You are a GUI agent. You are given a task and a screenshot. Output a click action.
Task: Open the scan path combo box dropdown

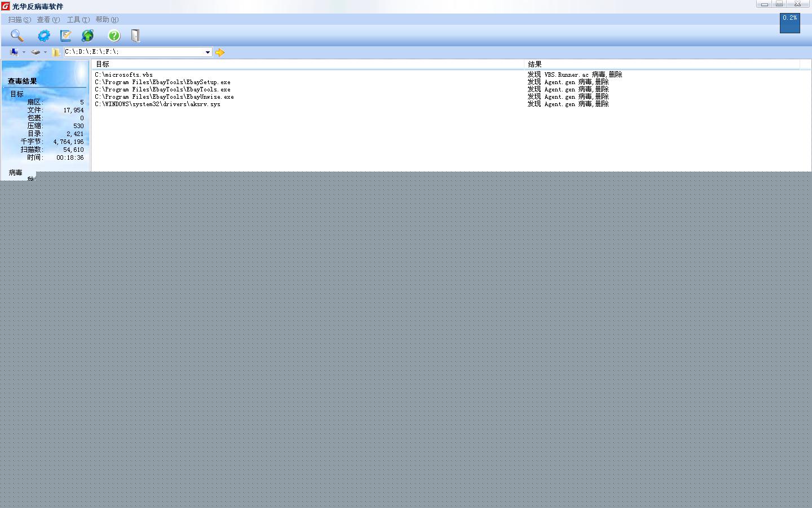[208, 52]
